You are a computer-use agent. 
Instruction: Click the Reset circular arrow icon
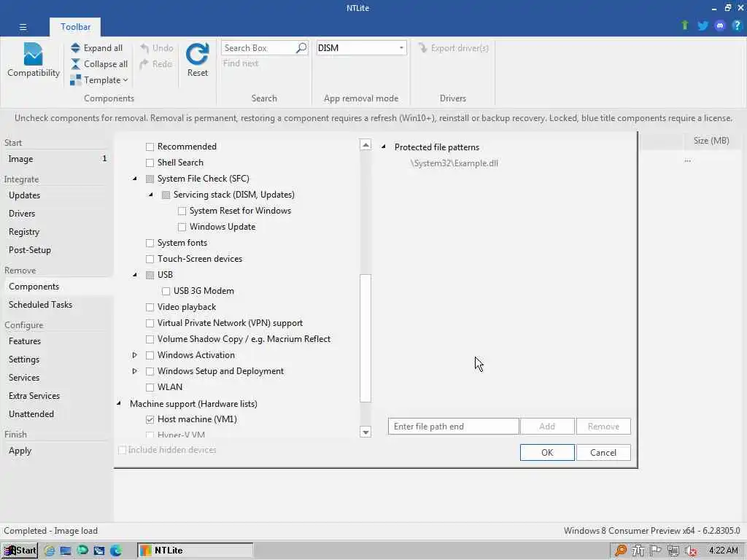click(197, 54)
